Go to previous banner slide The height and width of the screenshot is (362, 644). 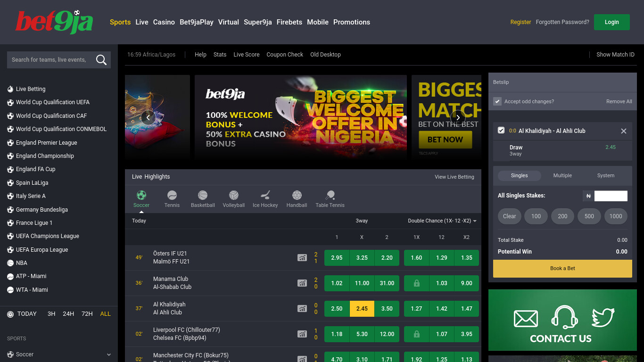click(x=148, y=117)
